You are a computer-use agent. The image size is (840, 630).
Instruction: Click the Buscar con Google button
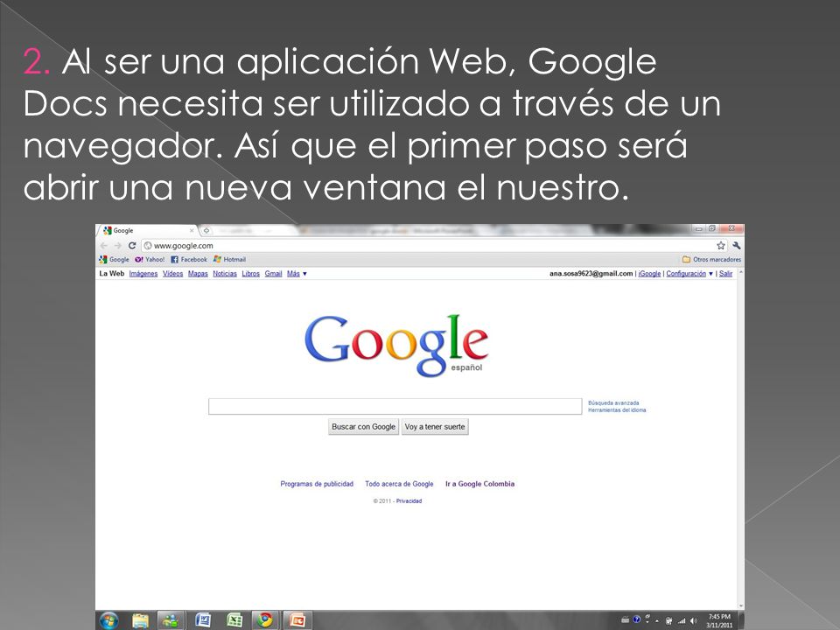click(x=363, y=426)
